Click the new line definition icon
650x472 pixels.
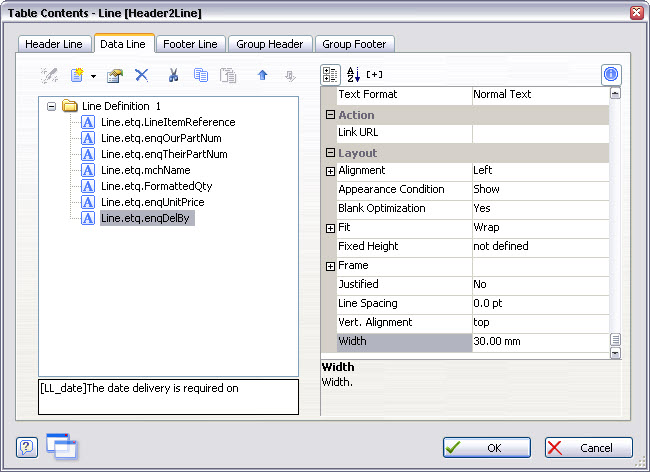[77, 75]
